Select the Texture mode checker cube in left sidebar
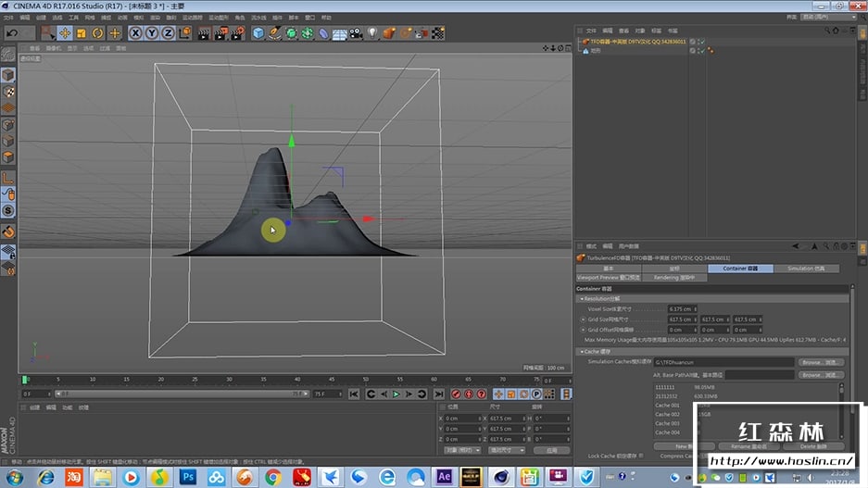The height and width of the screenshot is (488, 868). [8, 92]
